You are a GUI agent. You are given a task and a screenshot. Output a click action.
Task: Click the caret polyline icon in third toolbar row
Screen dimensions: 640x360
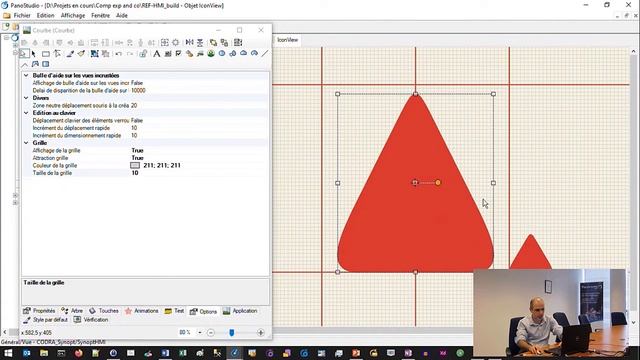(x=24, y=64)
